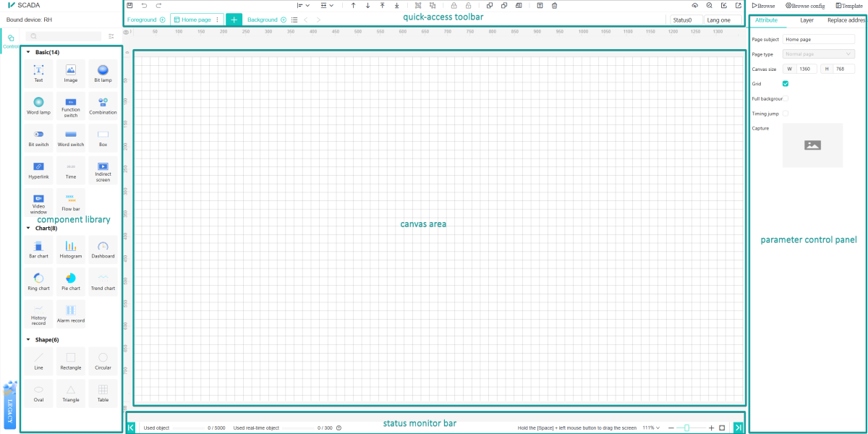868x434 pixels.
Task: Open the Control sidebar tab
Action: click(10, 41)
